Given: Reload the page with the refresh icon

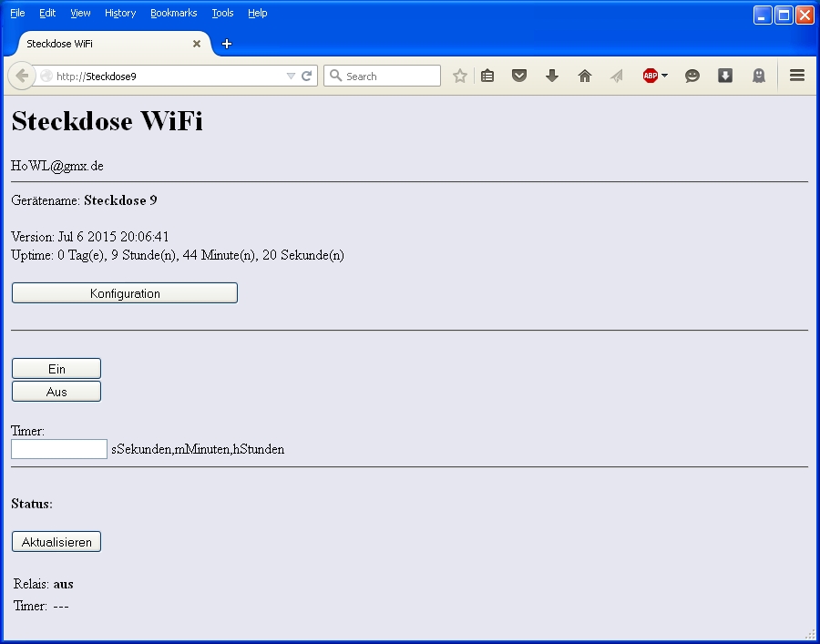Looking at the screenshot, I should tap(307, 77).
